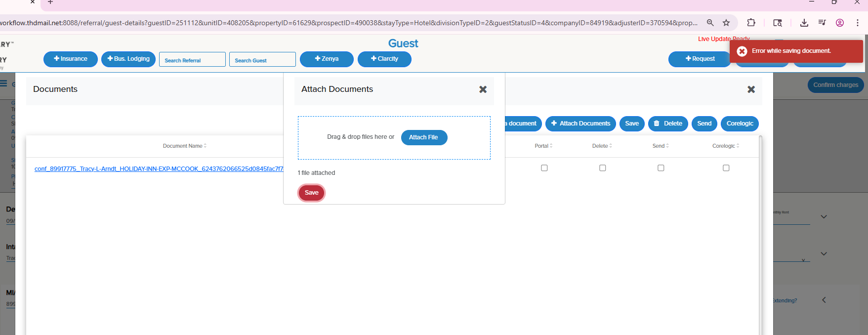Screen dimensions: 868x335
Task: Expand the Monthly Rent chevron
Action: [824, 217]
